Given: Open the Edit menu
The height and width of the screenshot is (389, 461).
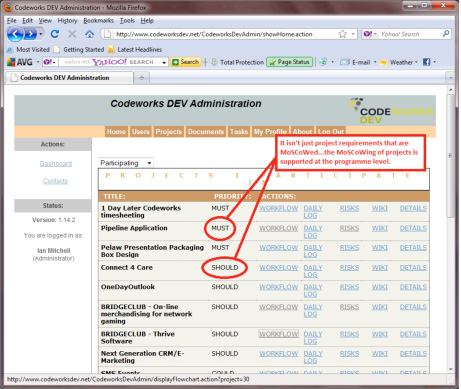Looking at the screenshot, I should (28, 21).
